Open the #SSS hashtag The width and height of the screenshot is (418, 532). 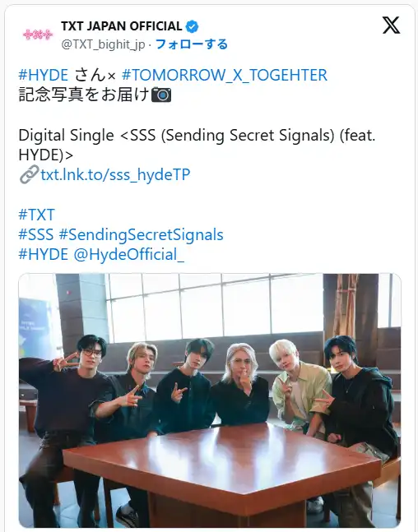tap(36, 235)
